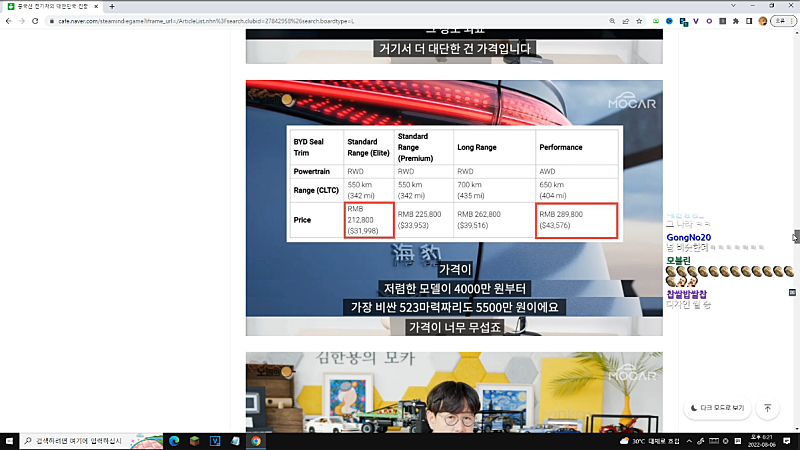Open the taskbar clock and date
The width and height of the screenshot is (800, 450).
[x=762, y=441]
